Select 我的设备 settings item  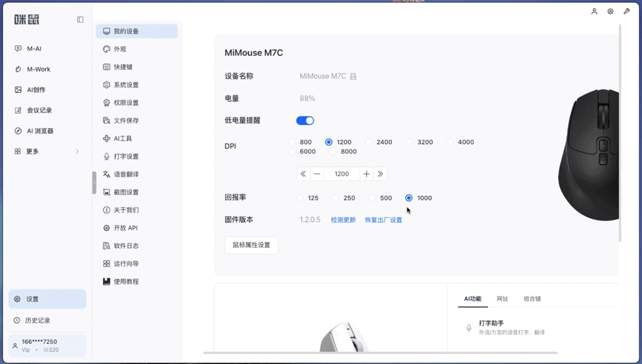point(137,31)
